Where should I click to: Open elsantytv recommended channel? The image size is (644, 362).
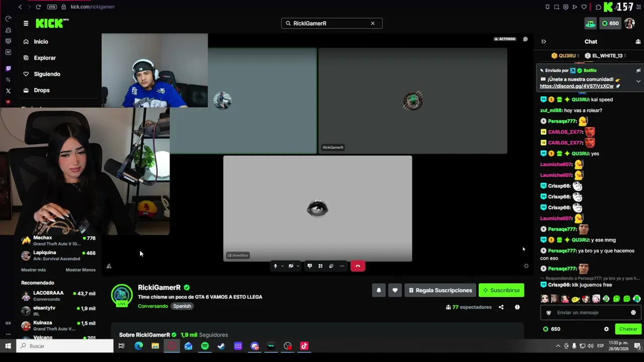point(58,310)
